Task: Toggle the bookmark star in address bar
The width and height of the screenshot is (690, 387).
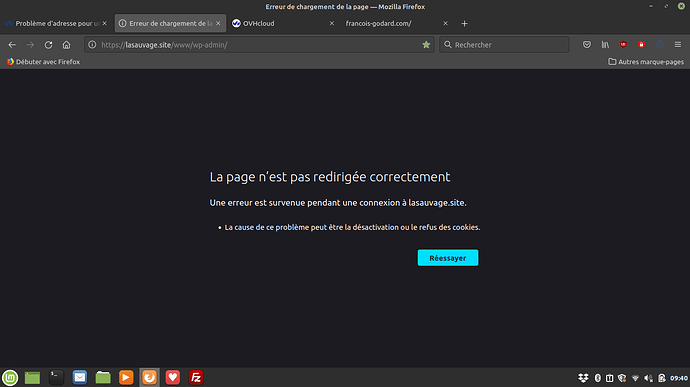Action: tap(426, 44)
